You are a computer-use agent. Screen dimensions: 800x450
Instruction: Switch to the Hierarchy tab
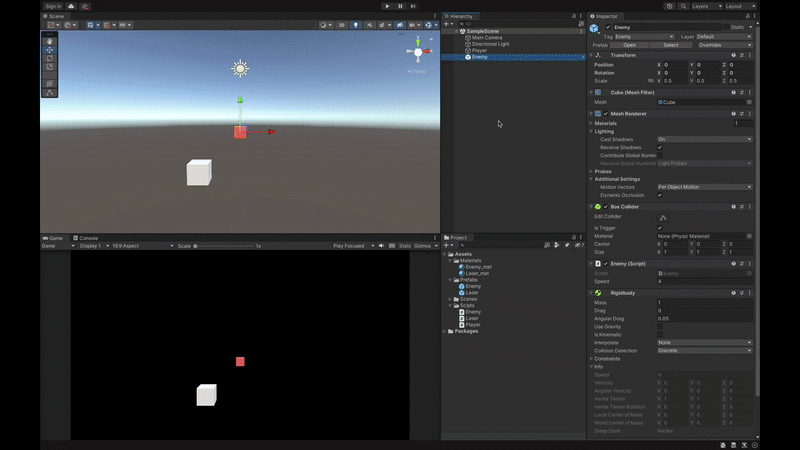tap(459, 16)
